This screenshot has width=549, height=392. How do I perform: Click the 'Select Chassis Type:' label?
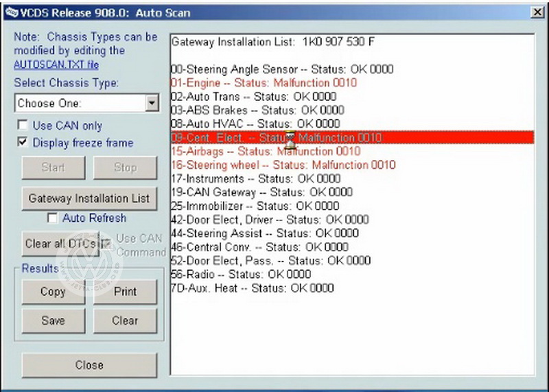pyautogui.click(x=66, y=83)
